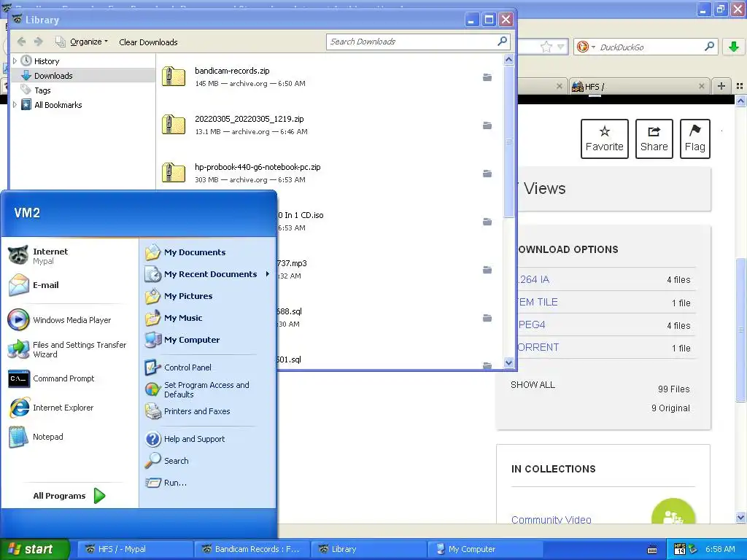
Task: Click Library scrollbar up arrow
Action: pyautogui.click(x=508, y=59)
